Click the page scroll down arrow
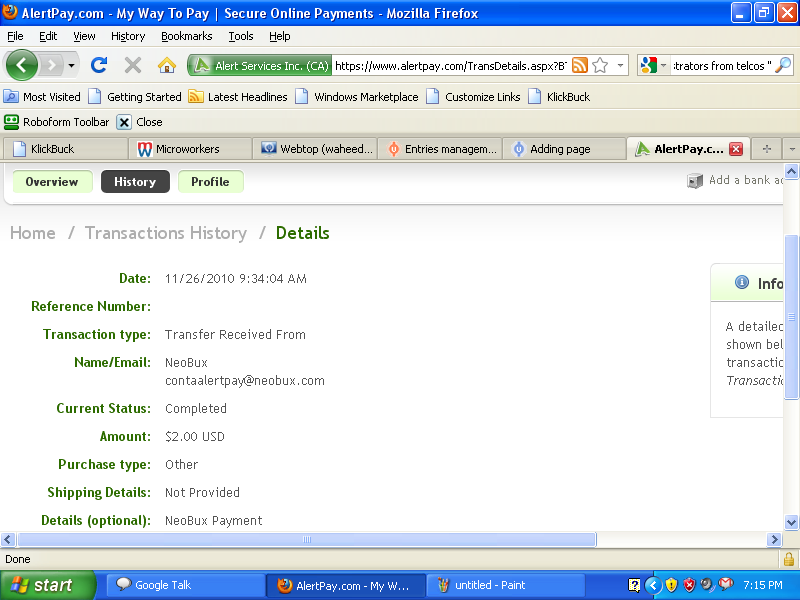The height and width of the screenshot is (600, 800). 791,522
